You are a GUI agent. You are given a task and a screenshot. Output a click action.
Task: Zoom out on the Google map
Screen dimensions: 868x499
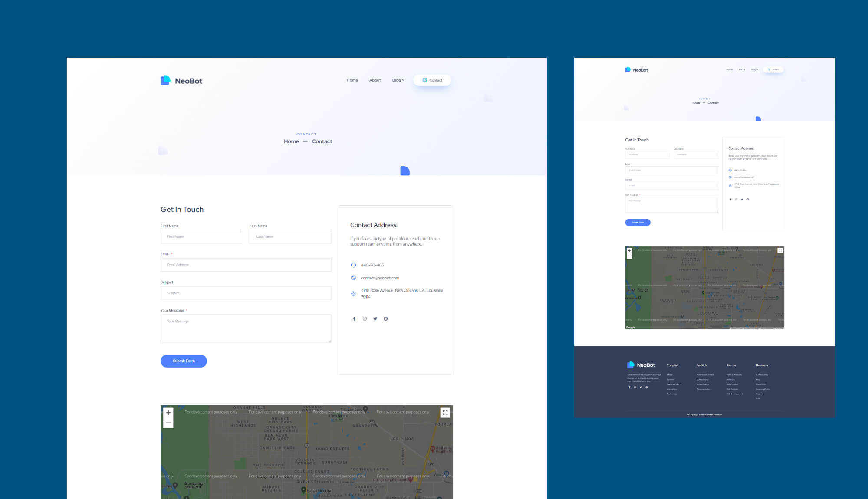(x=168, y=422)
